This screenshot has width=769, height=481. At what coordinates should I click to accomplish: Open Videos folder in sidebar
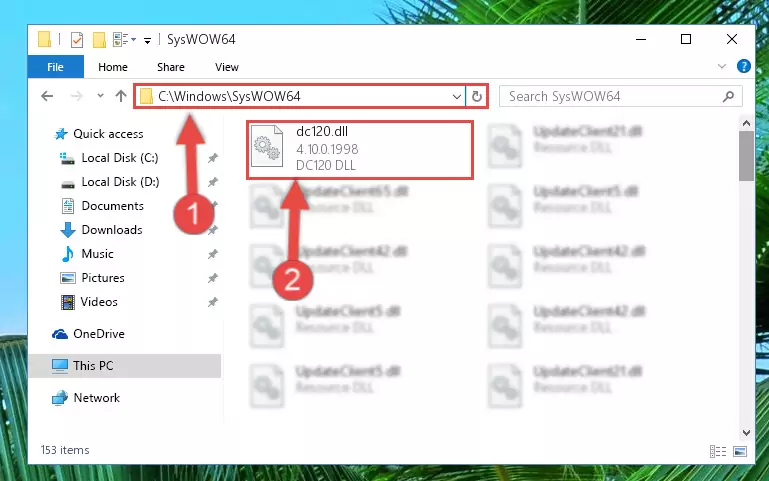pyautogui.click(x=99, y=302)
